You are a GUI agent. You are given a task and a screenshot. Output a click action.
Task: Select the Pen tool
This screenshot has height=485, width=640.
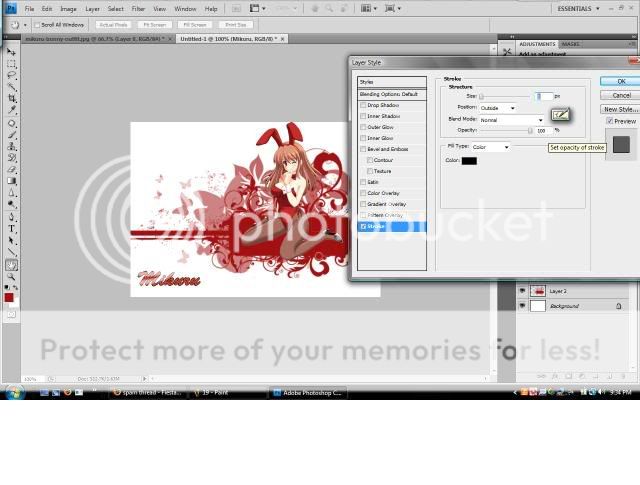pos(11,217)
